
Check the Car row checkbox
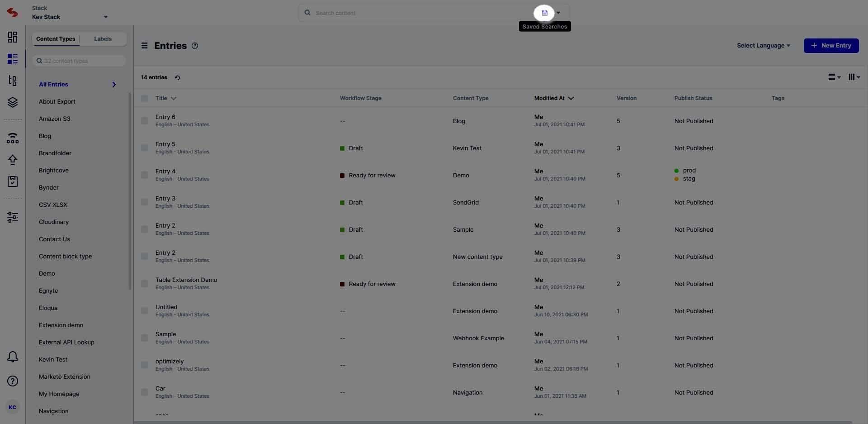pyautogui.click(x=145, y=392)
